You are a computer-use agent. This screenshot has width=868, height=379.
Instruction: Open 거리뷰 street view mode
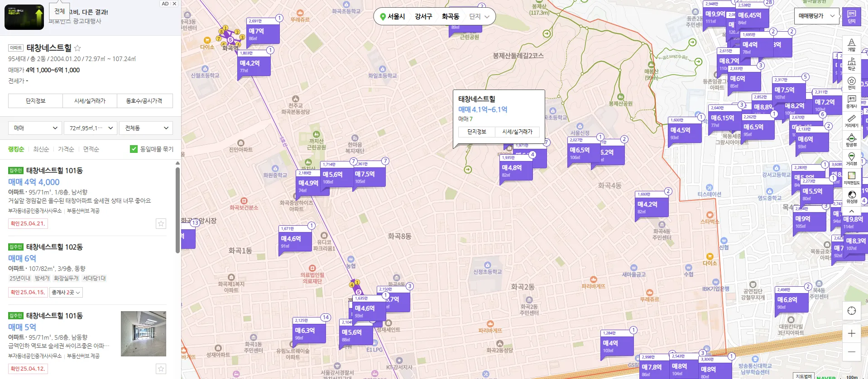click(x=851, y=159)
